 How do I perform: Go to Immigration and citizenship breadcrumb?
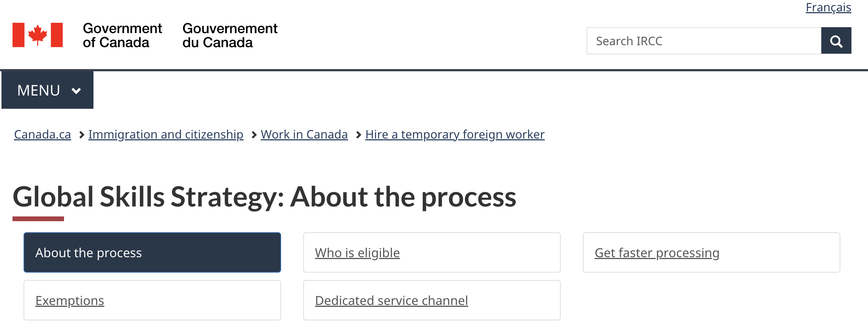pos(166,134)
